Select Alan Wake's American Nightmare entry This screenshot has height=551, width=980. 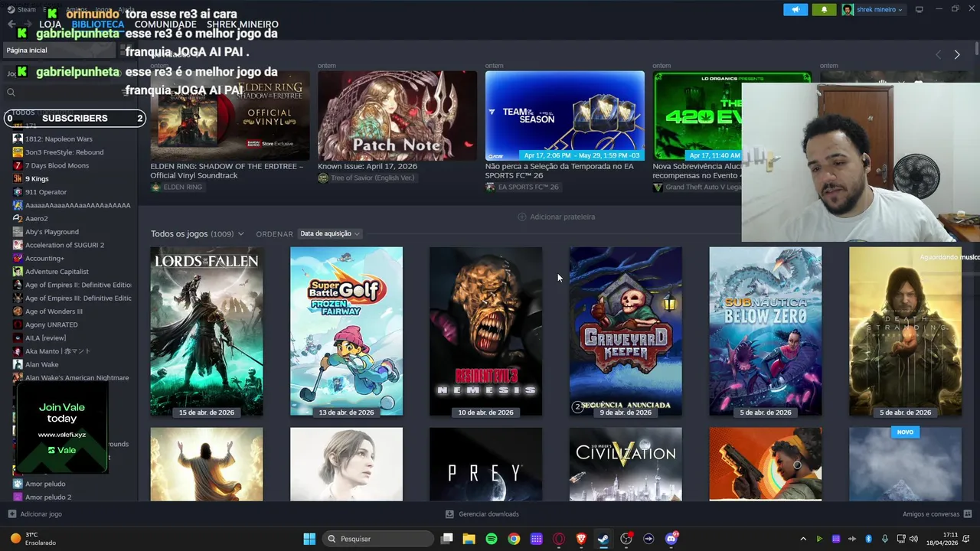pyautogui.click(x=77, y=377)
